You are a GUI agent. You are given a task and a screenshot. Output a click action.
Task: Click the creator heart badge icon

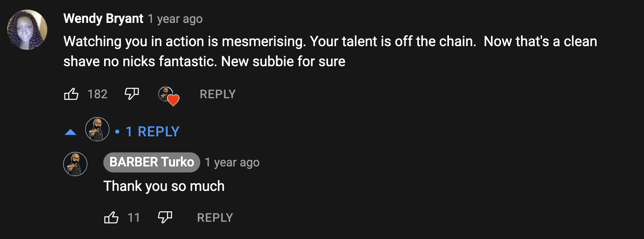coord(169,96)
